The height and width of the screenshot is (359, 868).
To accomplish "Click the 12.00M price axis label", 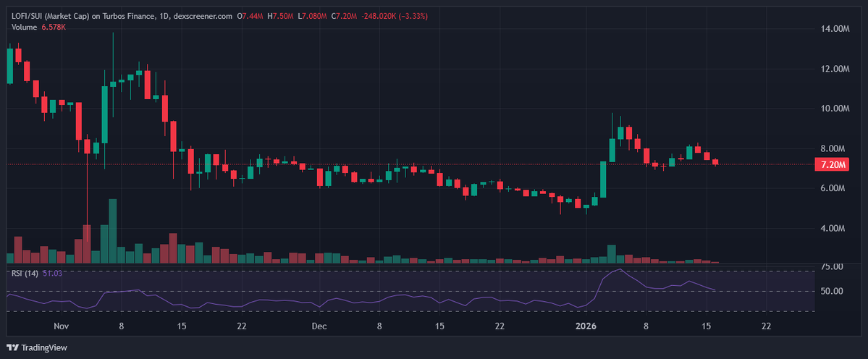I will click(x=833, y=69).
